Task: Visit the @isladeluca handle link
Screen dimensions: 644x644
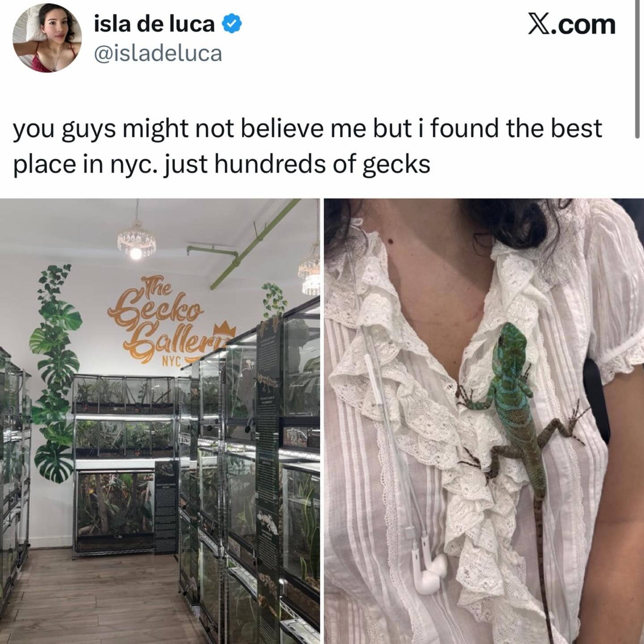Action: tap(157, 54)
